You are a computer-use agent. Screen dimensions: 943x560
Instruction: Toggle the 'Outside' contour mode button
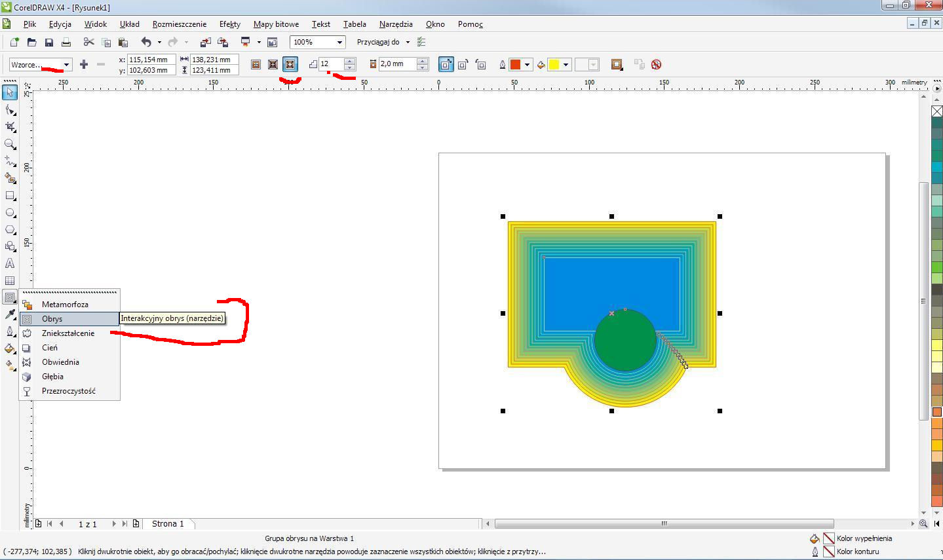(x=290, y=64)
